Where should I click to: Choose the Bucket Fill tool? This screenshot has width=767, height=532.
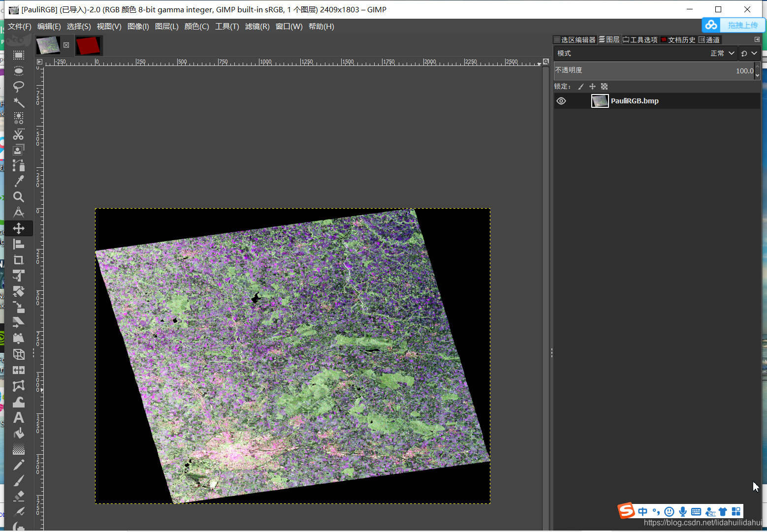point(19,434)
